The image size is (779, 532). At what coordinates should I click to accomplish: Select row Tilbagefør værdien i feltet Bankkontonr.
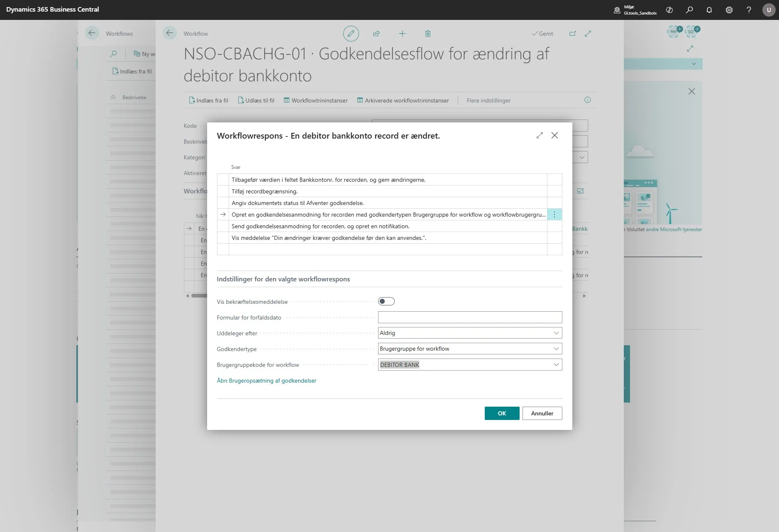(x=388, y=180)
